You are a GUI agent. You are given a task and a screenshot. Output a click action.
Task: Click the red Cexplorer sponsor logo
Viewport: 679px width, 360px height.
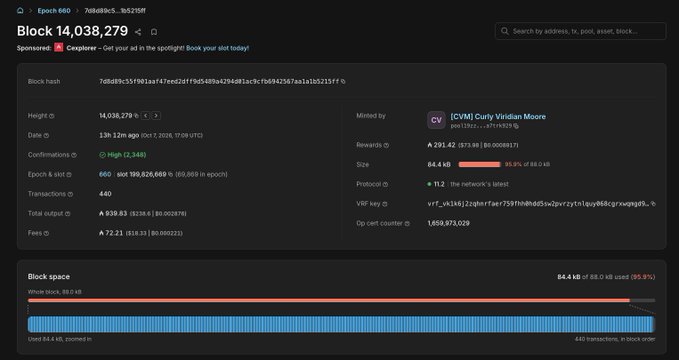point(58,48)
